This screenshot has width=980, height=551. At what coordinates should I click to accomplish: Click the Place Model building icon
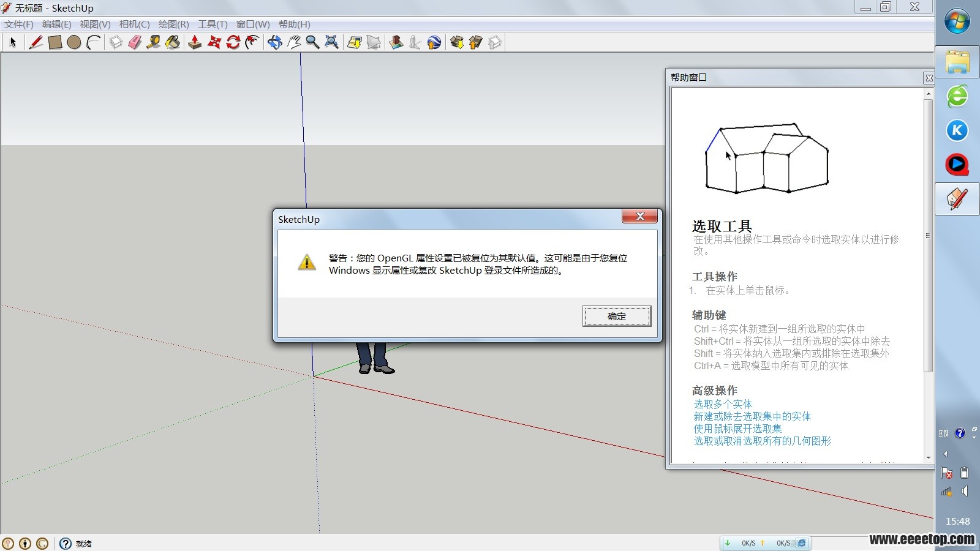(x=396, y=42)
